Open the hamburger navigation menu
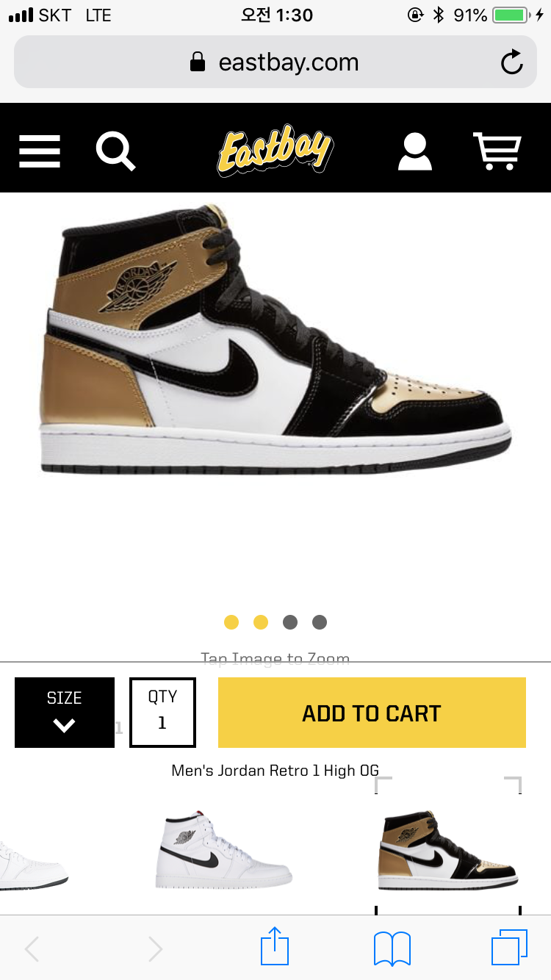This screenshot has height=980, width=551. click(40, 151)
